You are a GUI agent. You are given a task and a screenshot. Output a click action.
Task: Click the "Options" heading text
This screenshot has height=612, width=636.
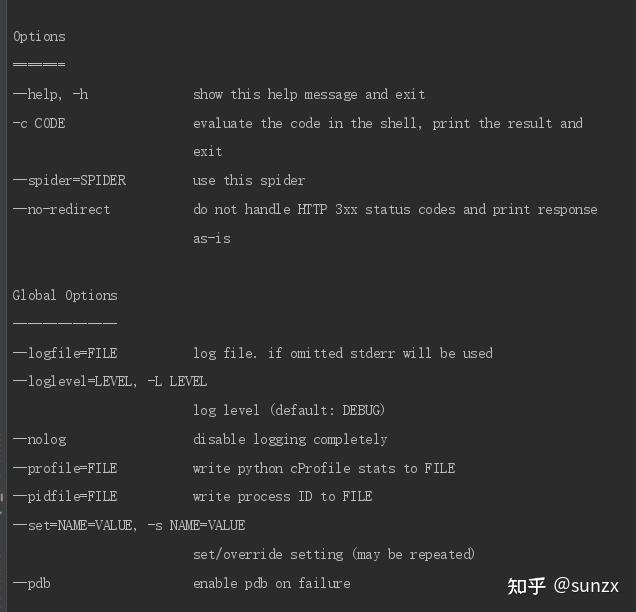point(39,37)
